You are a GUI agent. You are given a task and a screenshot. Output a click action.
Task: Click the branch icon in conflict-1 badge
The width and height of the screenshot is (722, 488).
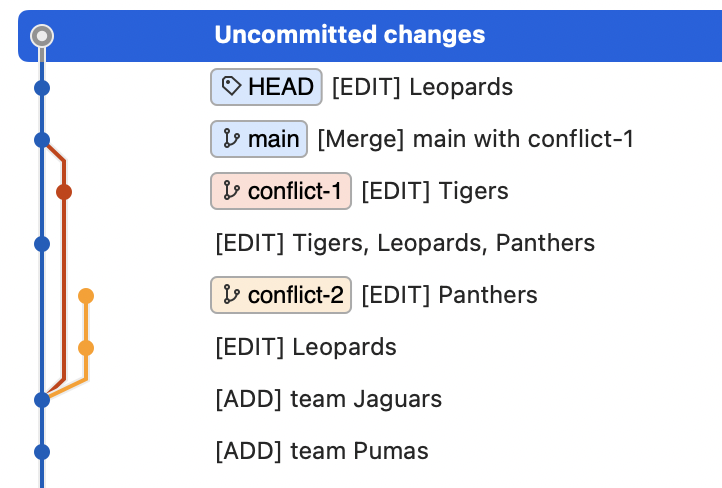click(231, 191)
